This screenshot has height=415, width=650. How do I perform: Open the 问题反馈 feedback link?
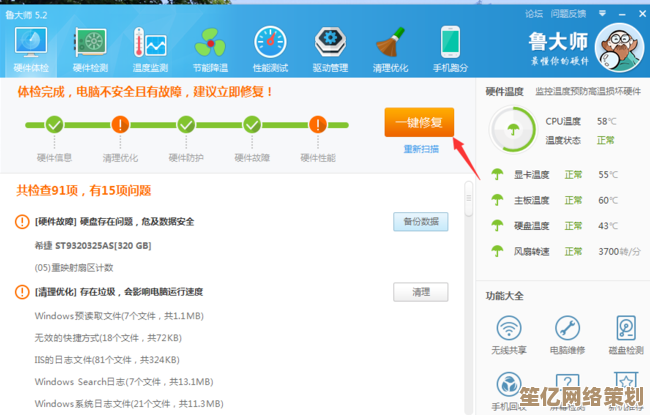(569, 13)
